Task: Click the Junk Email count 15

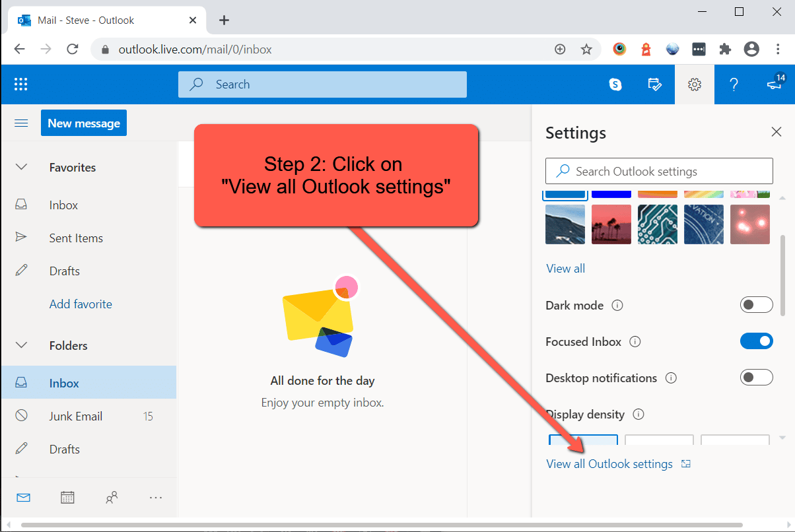Action: pos(148,416)
